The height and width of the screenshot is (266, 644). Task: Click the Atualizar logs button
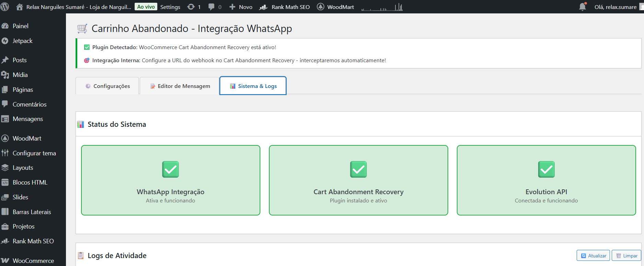593,256
